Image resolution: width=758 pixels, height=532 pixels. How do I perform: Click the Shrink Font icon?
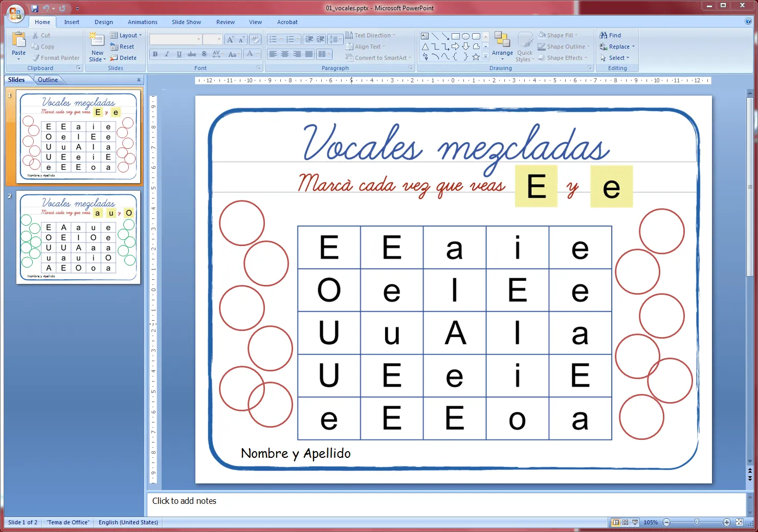click(x=241, y=39)
